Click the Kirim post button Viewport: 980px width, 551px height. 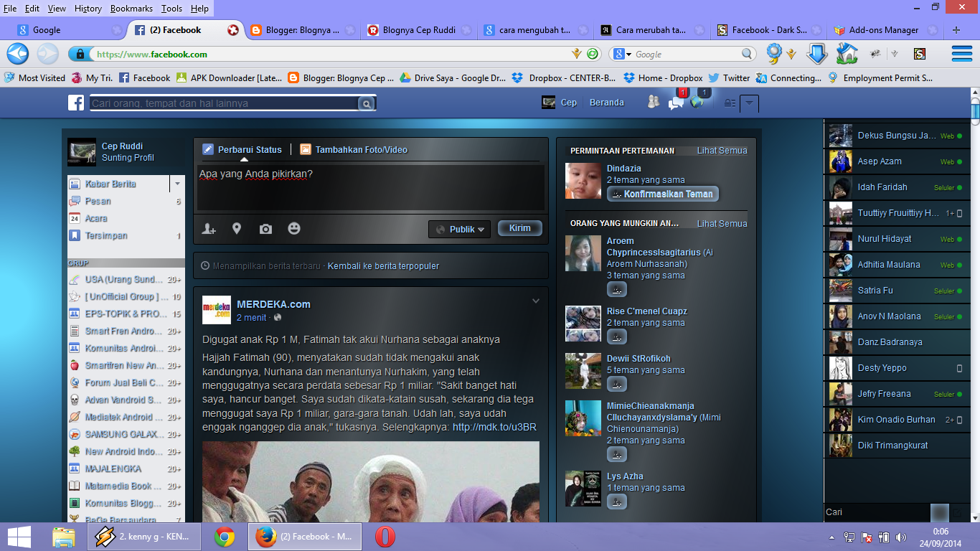(520, 228)
